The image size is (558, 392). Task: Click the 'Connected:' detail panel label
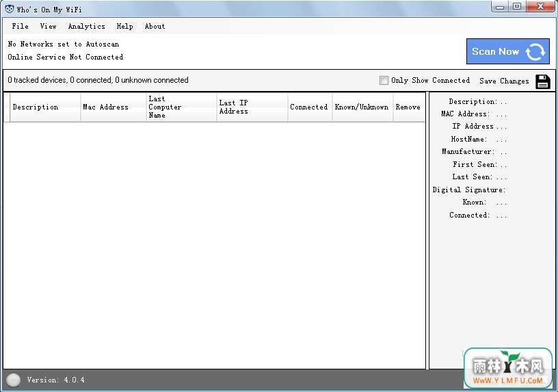coord(469,215)
